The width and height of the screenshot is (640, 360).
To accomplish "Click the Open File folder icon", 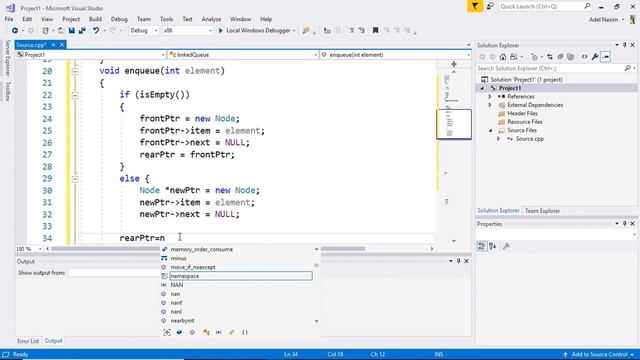I will [61, 31].
